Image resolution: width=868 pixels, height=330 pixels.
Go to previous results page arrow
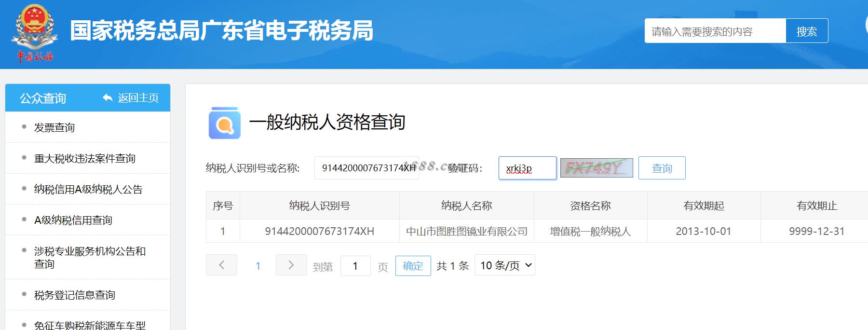[x=221, y=265]
